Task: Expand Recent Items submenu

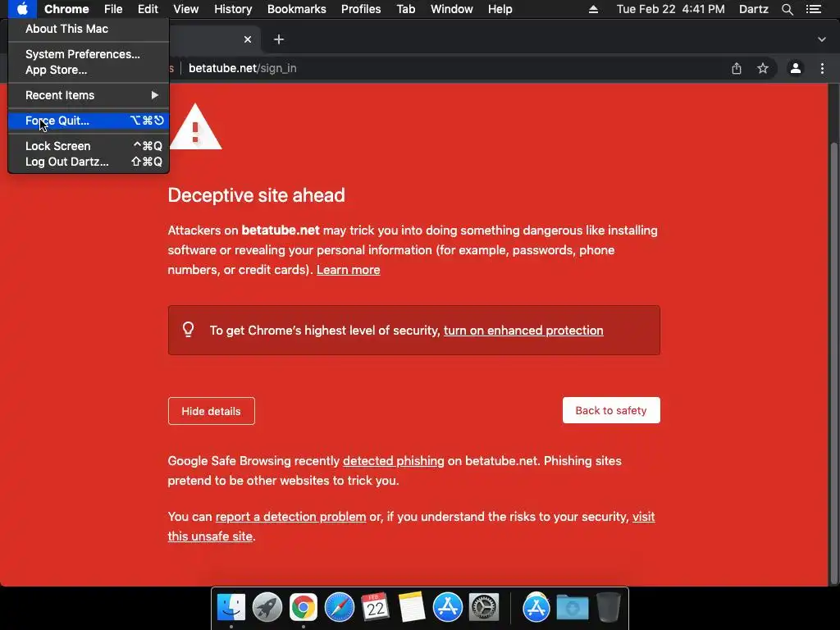Action: pyautogui.click(x=89, y=95)
